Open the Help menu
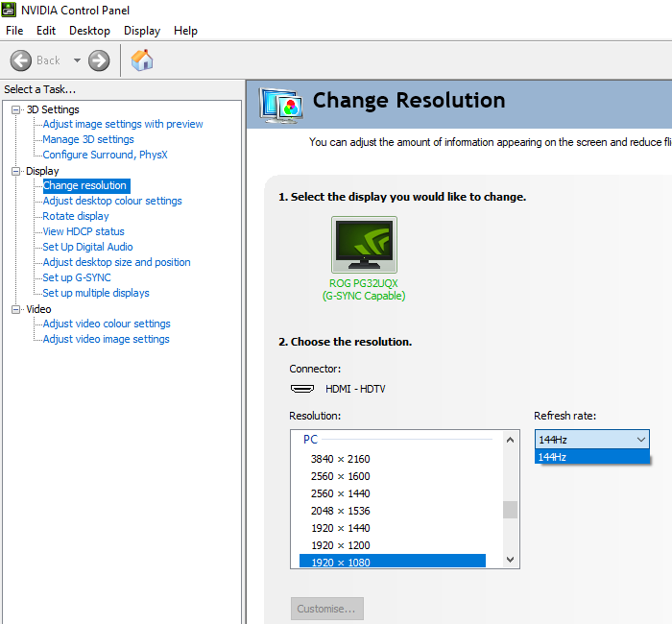 pyautogui.click(x=185, y=31)
